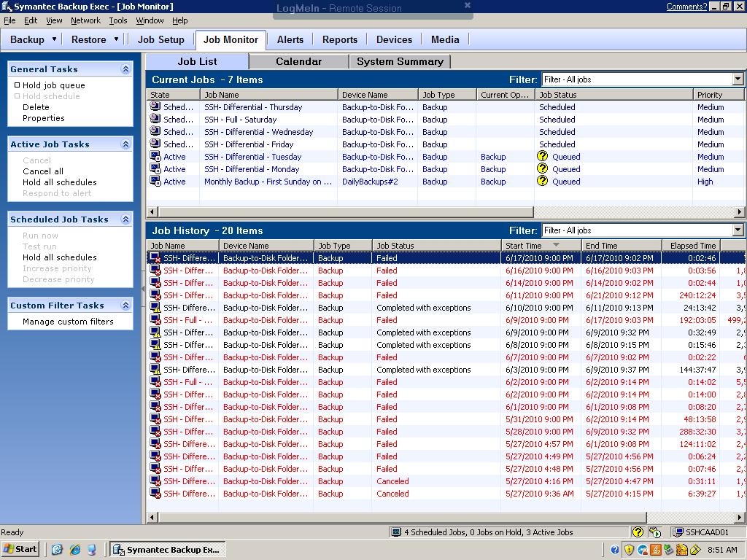Click the warning job icon for 6/8/2010 9:00 PM

click(x=155, y=344)
